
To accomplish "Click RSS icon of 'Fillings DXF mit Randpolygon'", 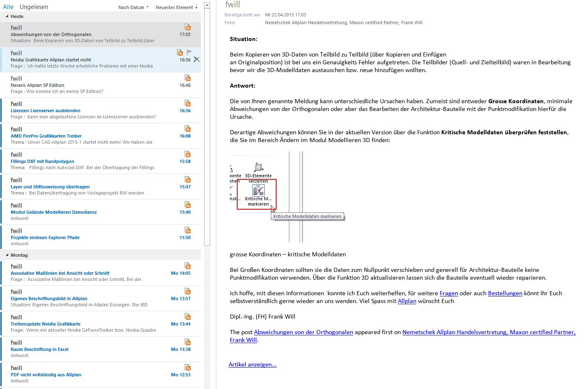I will pos(188,154).
